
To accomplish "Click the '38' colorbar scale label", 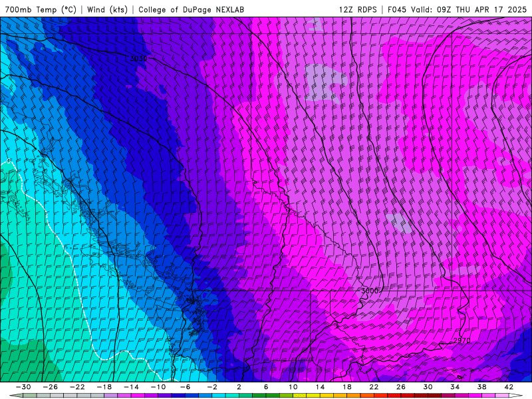I will (481, 387).
